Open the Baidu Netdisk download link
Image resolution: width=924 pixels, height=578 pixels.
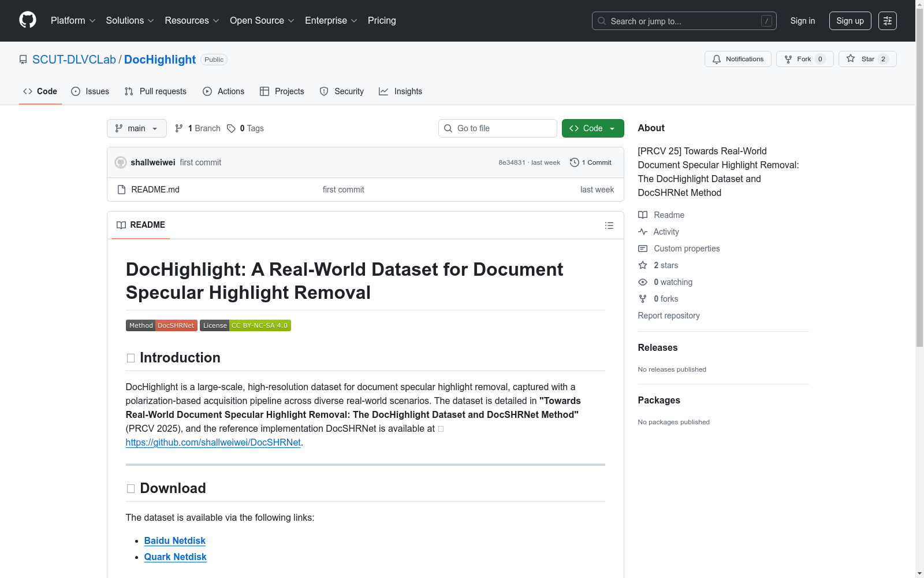click(175, 540)
